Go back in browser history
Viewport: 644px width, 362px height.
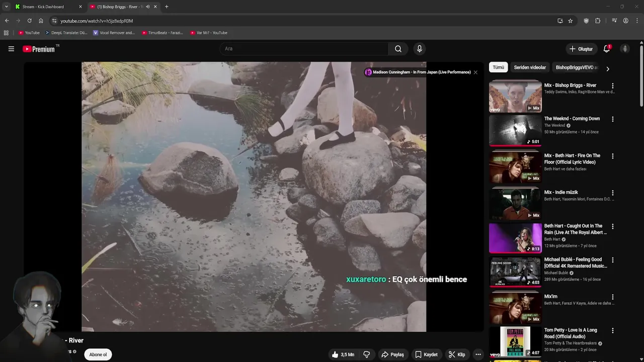tap(7, 21)
